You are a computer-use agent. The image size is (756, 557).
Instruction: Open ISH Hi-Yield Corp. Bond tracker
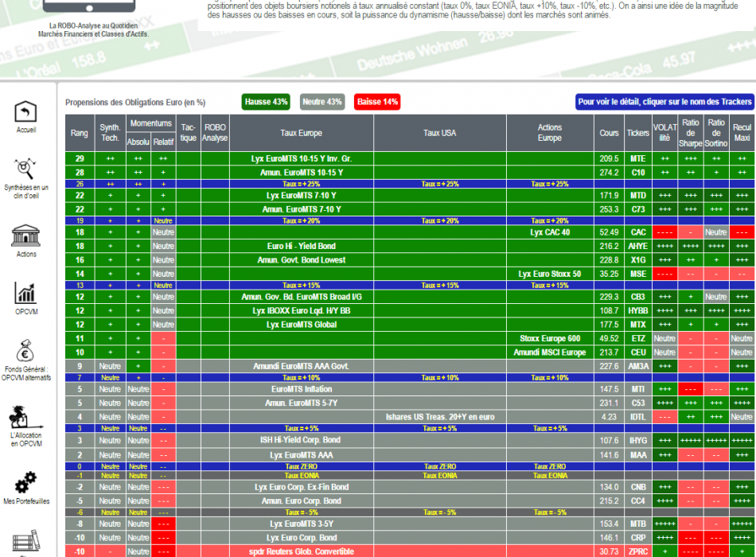(x=302, y=440)
